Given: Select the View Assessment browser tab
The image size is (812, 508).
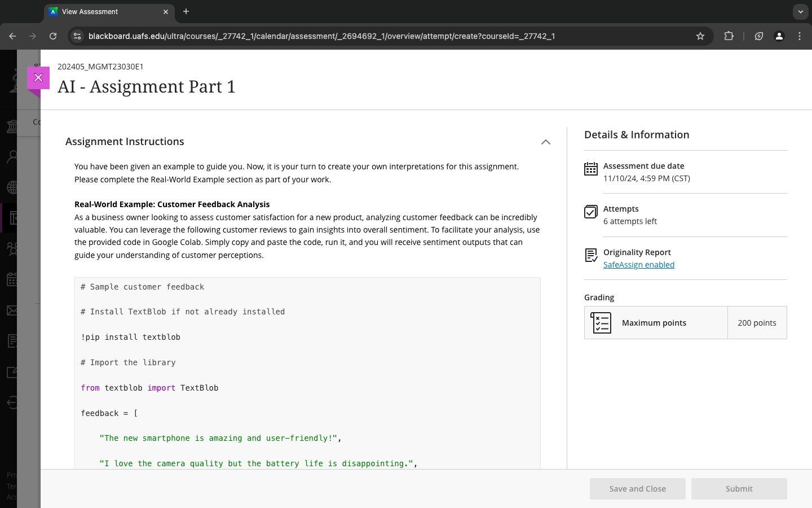Looking at the screenshot, I should point(109,12).
